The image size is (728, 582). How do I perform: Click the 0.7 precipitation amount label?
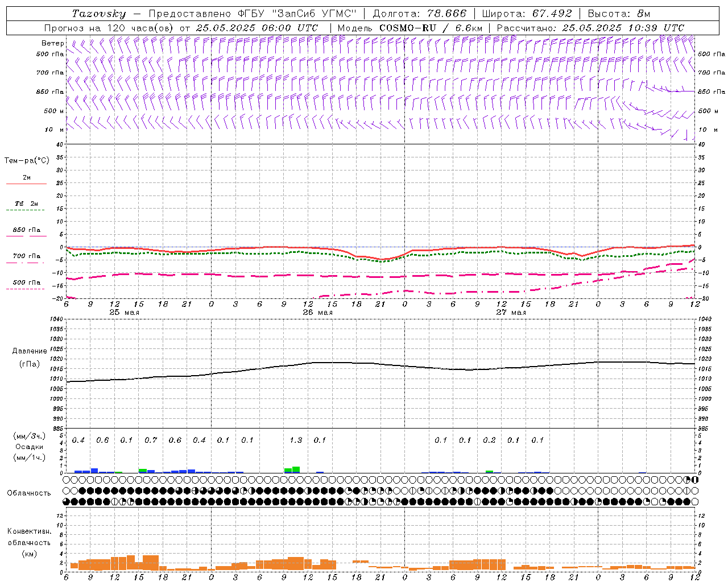pyautogui.click(x=151, y=440)
